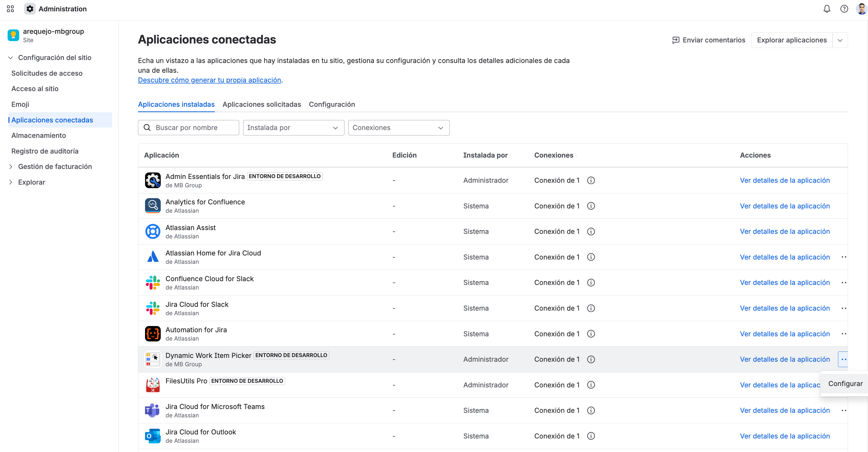Click the Buscar por nombre search field
The width and height of the screenshot is (868, 452).
click(188, 128)
